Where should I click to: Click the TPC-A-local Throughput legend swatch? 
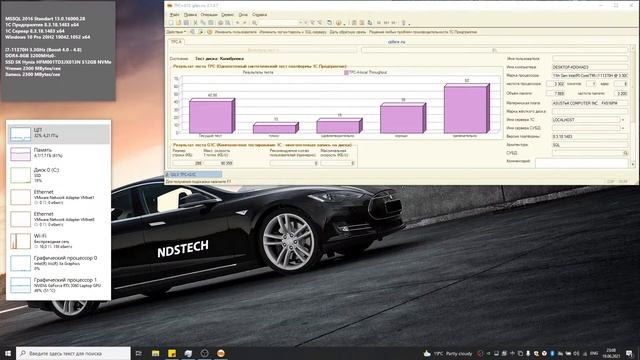pos(346,72)
